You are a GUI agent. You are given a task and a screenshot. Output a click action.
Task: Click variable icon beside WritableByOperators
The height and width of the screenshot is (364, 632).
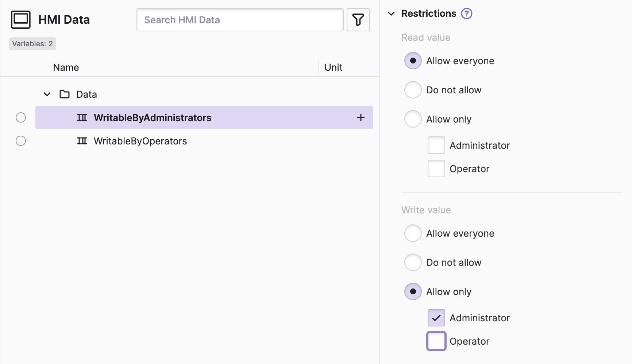pyautogui.click(x=82, y=141)
